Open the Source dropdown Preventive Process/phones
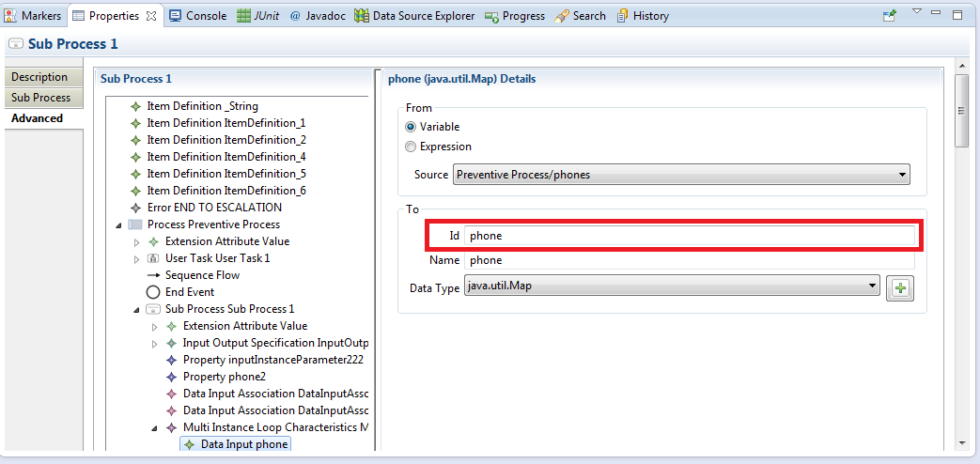The height and width of the screenshot is (464, 980). tap(681, 175)
